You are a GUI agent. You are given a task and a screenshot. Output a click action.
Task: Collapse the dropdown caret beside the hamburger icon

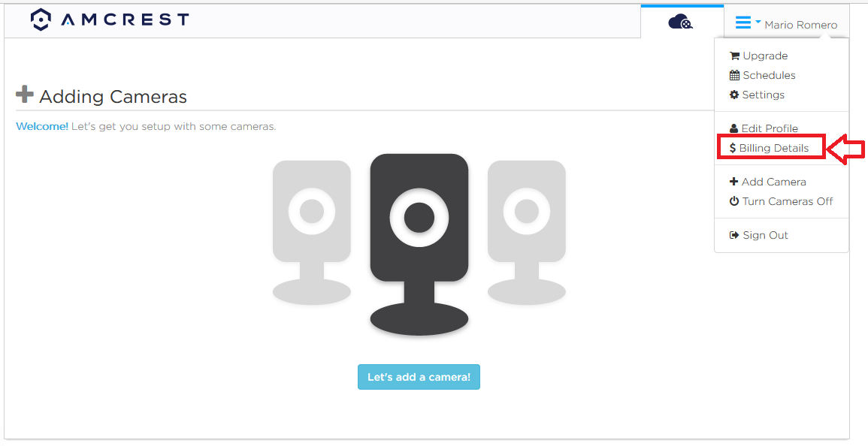pos(758,22)
